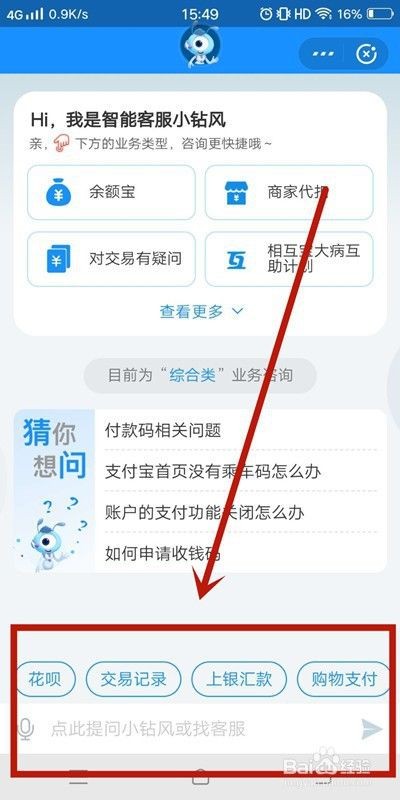Image resolution: width=400 pixels, height=800 pixels.
Task: Choose the 花呗 quick chip
Action: point(45,679)
